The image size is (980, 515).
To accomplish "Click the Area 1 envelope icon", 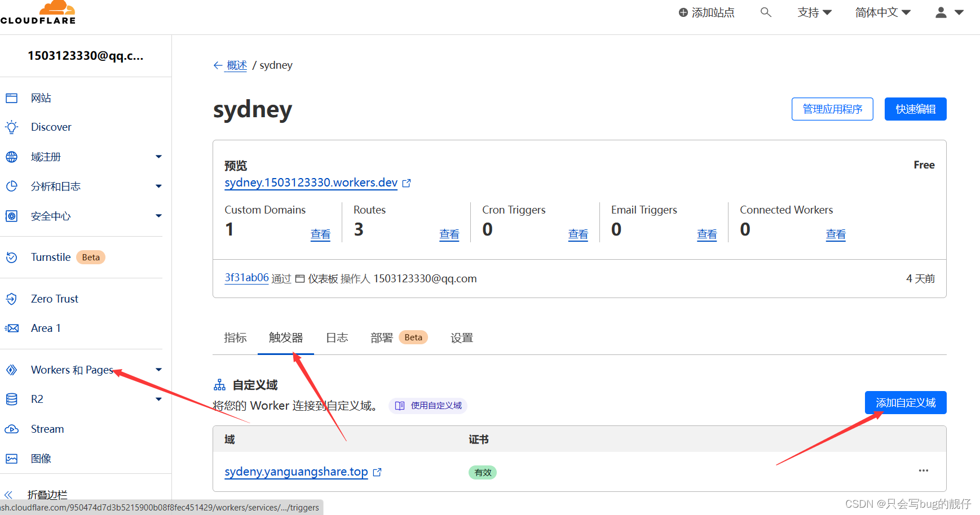I will (12, 328).
